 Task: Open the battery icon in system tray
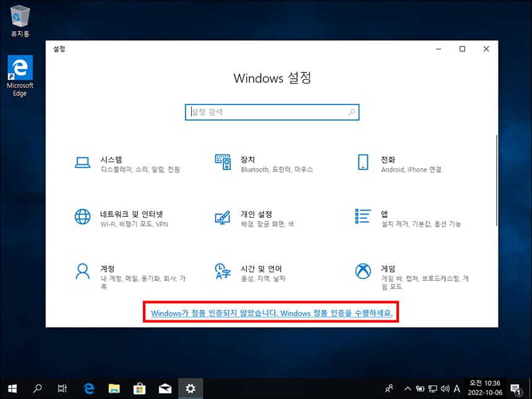tap(421, 388)
